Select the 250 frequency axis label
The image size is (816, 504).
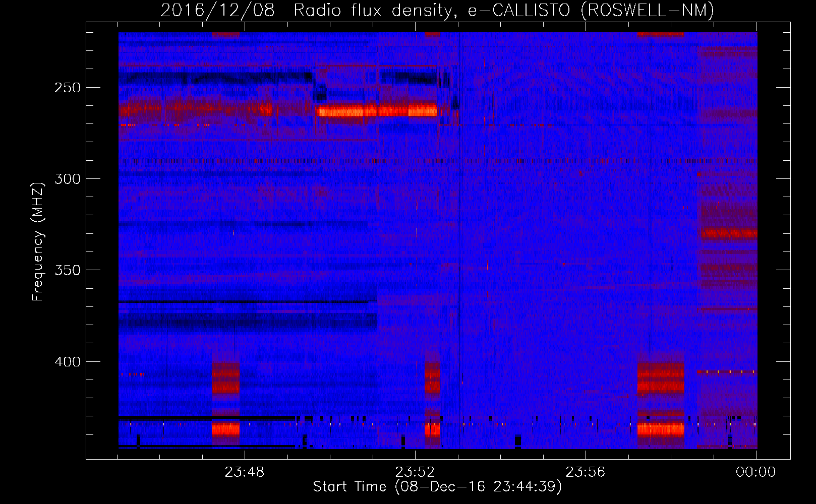pyautogui.click(x=68, y=88)
